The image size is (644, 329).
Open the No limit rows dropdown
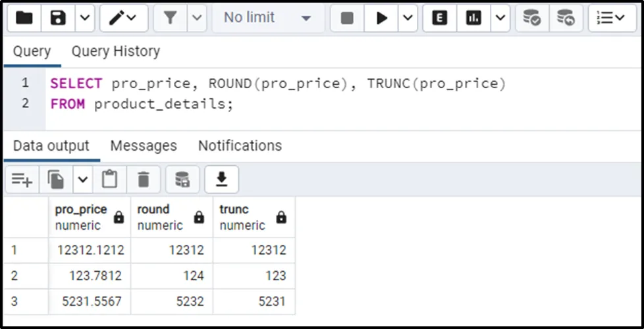pyautogui.click(x=267, y=18)
